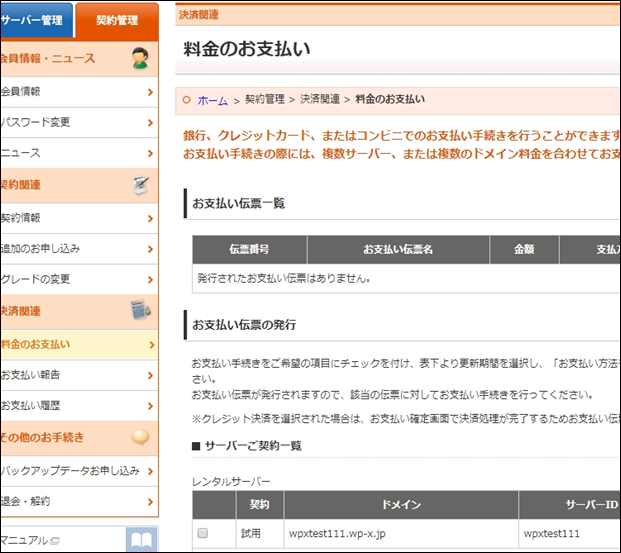
Task: Open お支払い報告 in sidebar
Action: [x=79, y=375]
